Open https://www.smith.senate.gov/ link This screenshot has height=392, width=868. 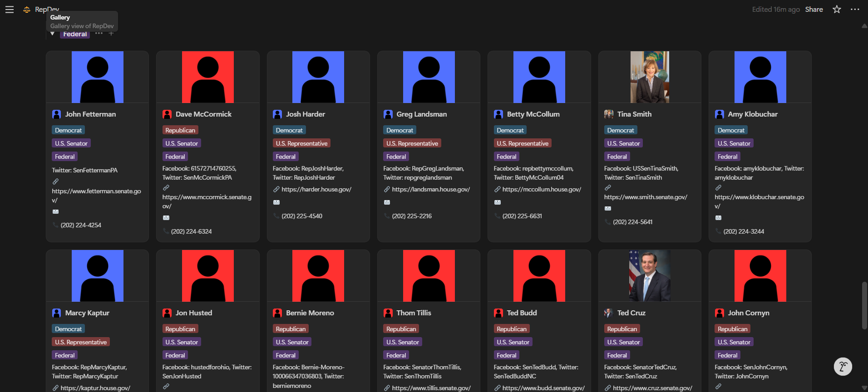[646, 197]
